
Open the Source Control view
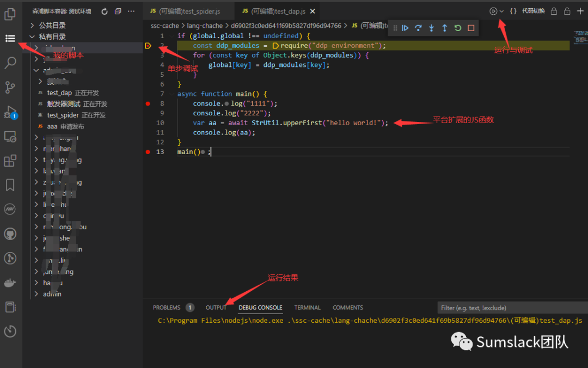tap(10, 87)
